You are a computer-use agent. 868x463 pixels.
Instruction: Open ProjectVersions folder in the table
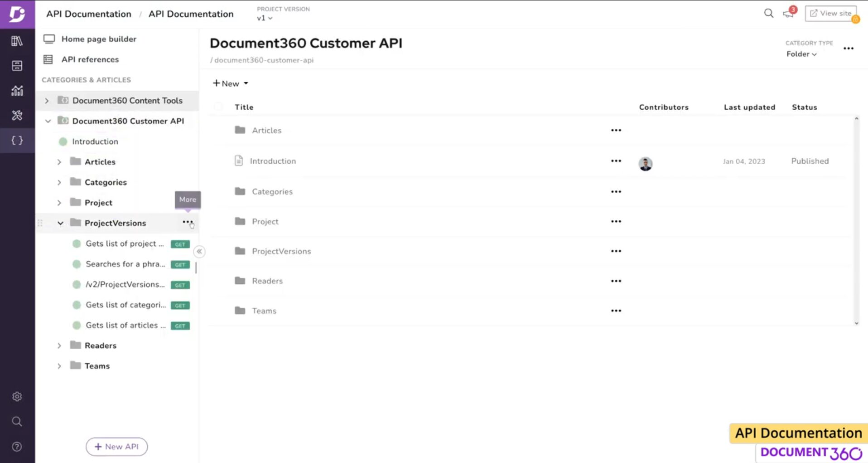pos(281,251)
